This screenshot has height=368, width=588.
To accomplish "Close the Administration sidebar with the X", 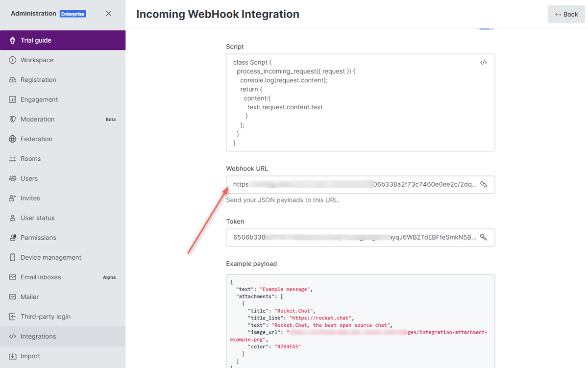I will pyautogui.click(x=108, y=13).
